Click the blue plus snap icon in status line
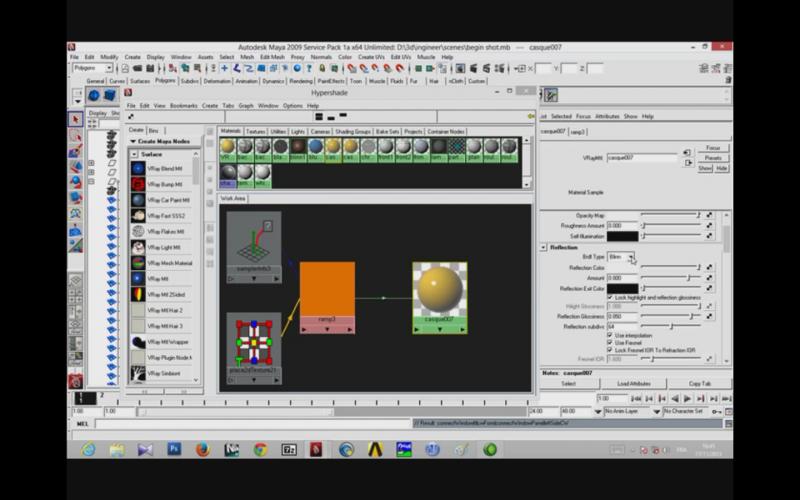The height and width of the screenshot is (500, 800). tap(224, 68)
